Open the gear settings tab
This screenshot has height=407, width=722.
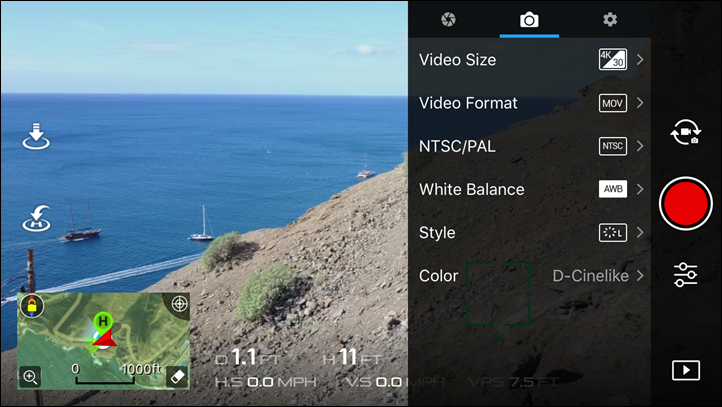click(610, 19)
